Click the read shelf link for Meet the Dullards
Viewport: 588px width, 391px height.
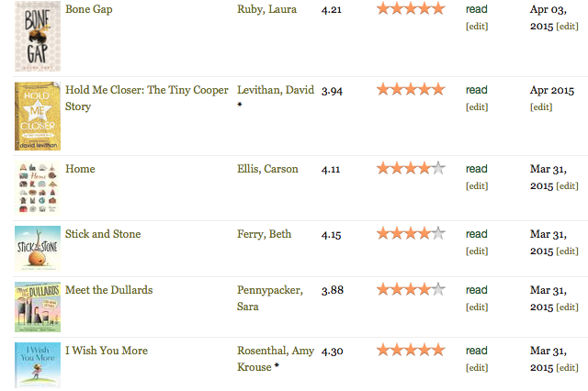point(477,290)
